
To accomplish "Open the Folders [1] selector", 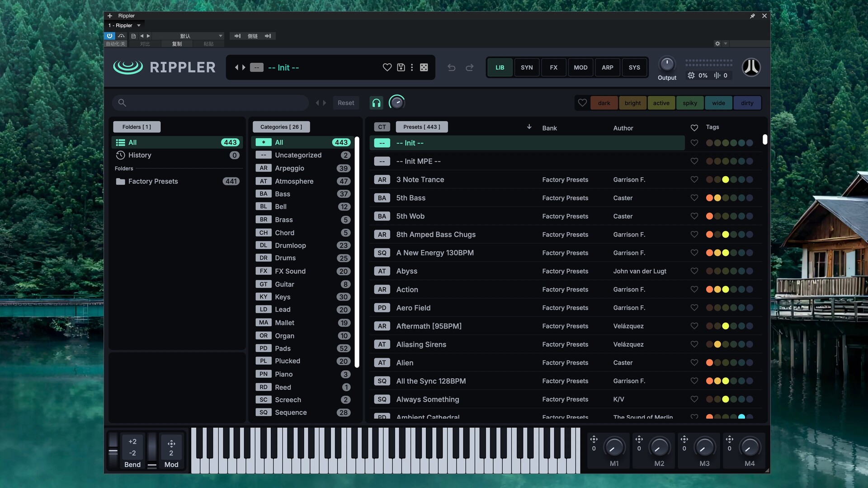I will coord(137,127).
